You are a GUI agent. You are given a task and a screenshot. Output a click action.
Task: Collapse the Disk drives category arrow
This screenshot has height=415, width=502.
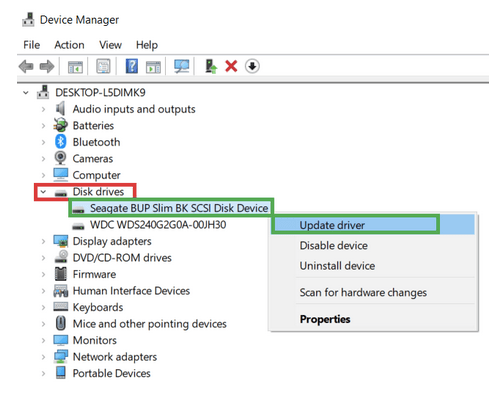point(43,192)
